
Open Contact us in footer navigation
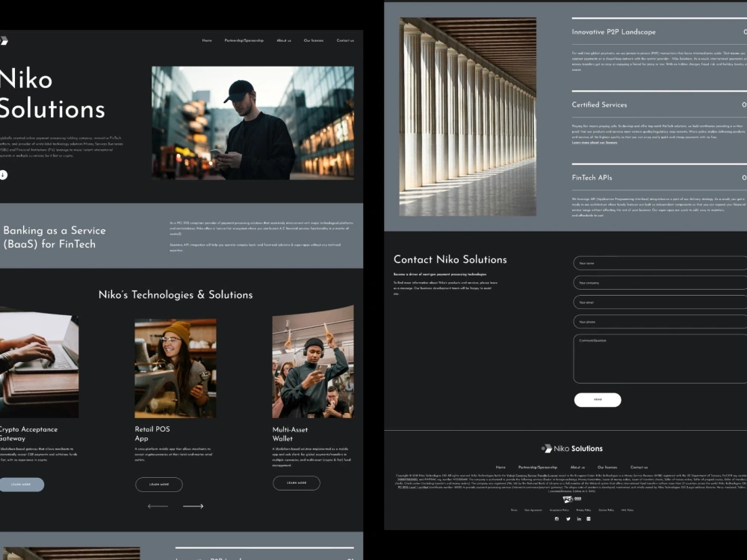pyautogui.click(x=639, y=467)
